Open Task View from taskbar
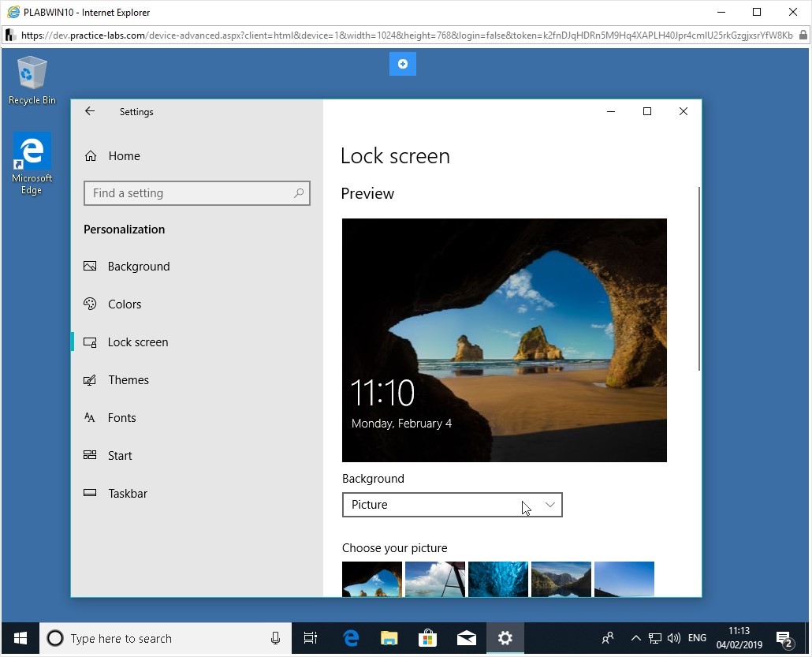This screenshot has height=657, width=812. [311, 638]
